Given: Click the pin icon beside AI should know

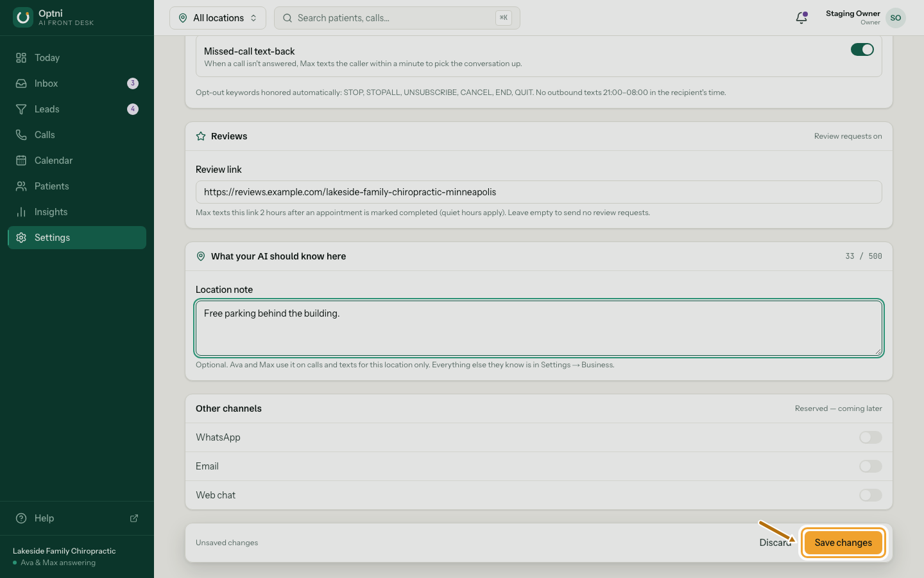Looking at the screenshot, I should click(201, 256).
